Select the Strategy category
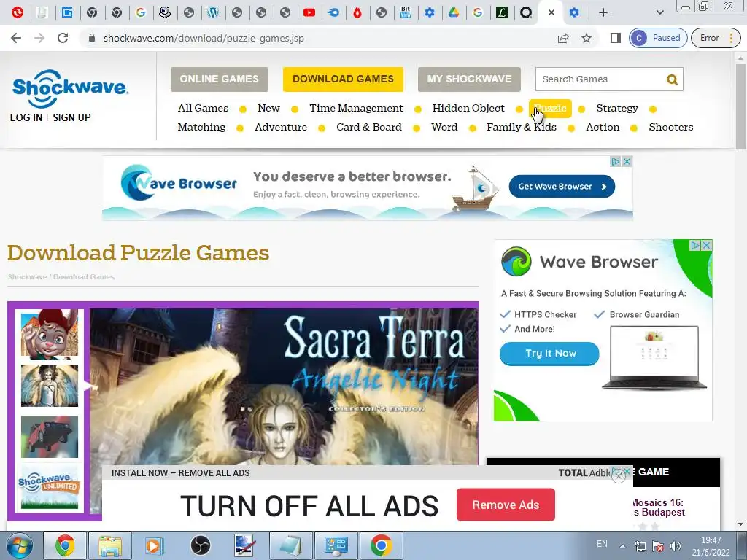747x560 pixels. (x=617, y=108)
